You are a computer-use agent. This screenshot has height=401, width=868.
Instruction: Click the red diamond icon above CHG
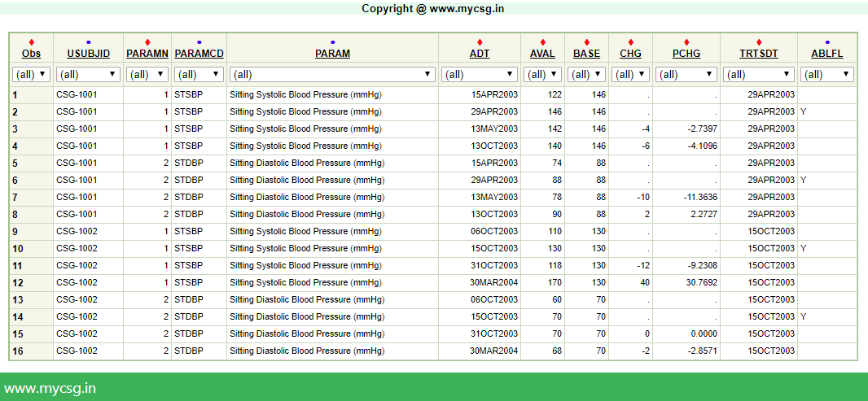(630, 42)
